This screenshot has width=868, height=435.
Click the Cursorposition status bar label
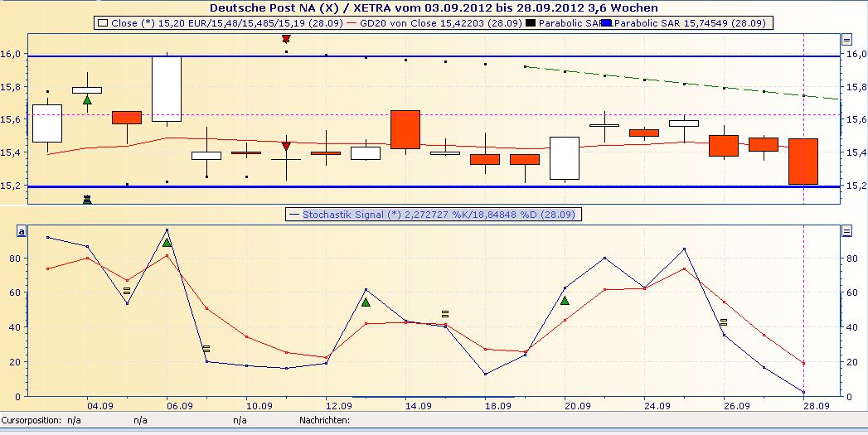coord(31,421)
